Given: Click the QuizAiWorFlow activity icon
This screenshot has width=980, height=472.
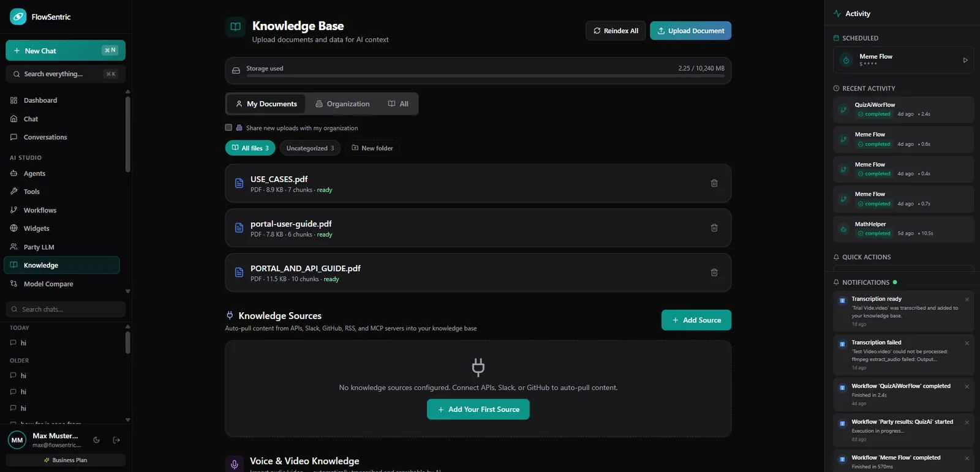Looking at the screenshot, I should coord(843,110).
